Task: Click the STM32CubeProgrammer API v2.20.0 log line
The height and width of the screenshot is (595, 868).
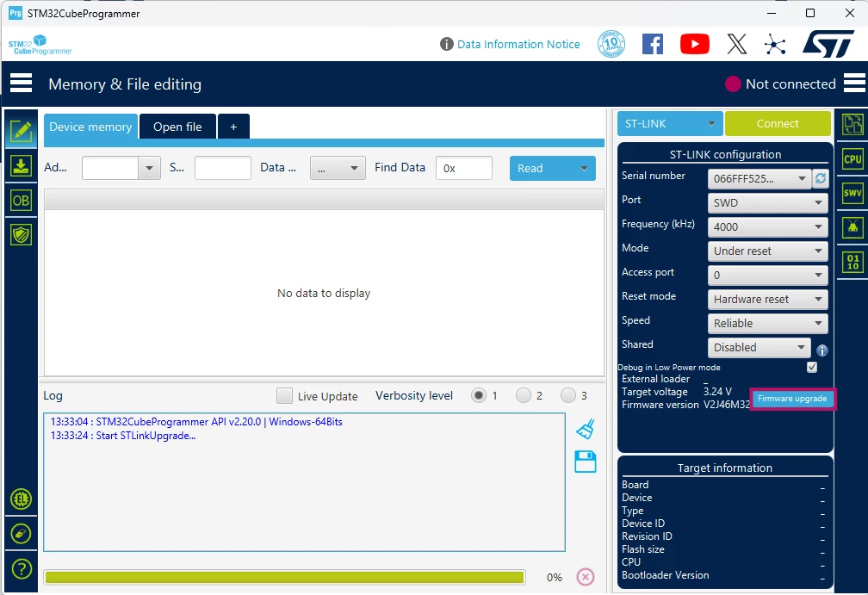Action: pyautogui.click(x=196, y=422)
